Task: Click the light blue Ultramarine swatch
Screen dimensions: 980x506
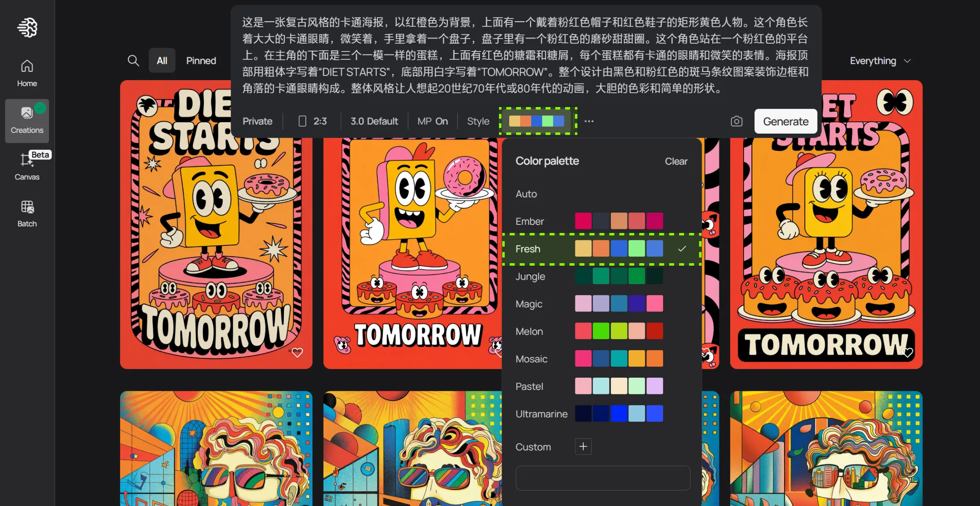Action: pyautogui.click(x=637, y=413)
